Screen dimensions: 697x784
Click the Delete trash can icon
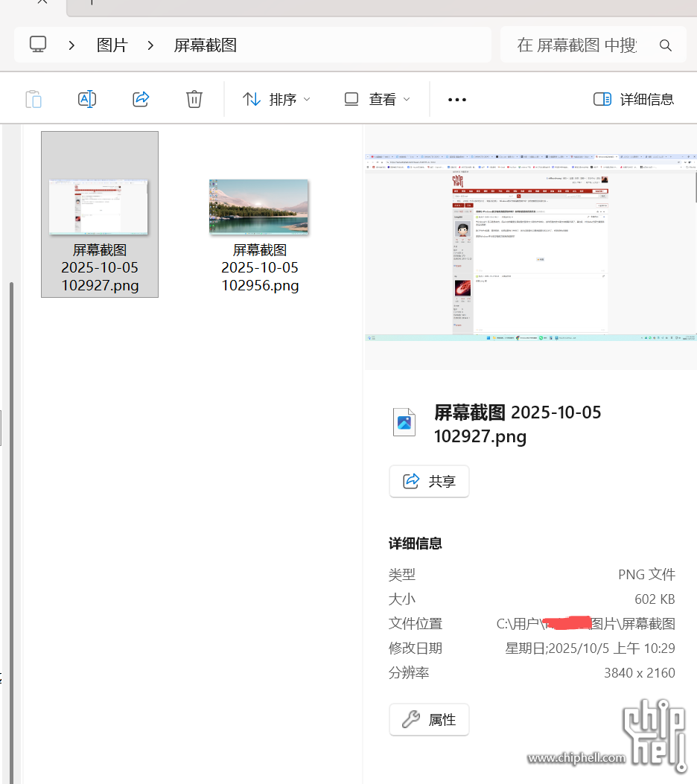pyautogui.click(x=194, y=99)
